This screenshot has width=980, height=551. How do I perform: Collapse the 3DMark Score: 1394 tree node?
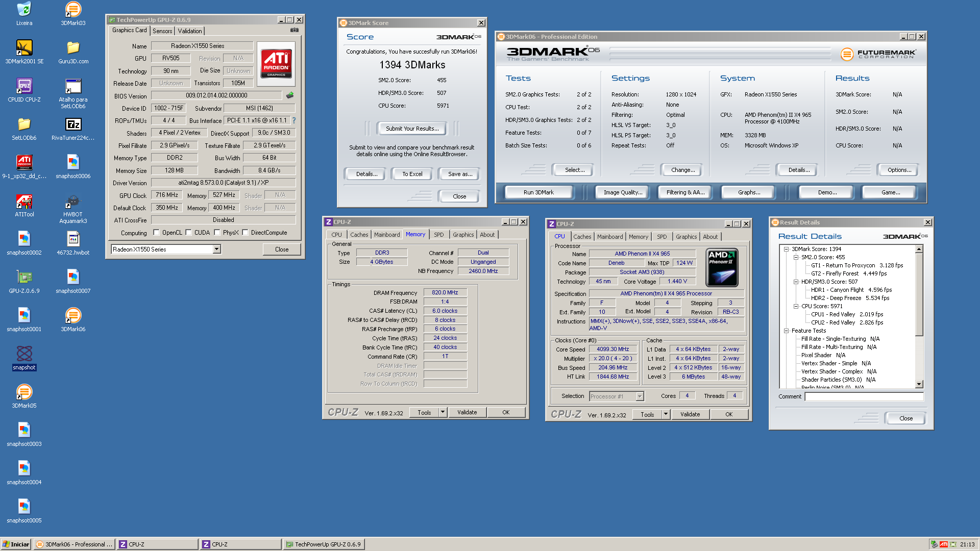pyautogui.click(x=787, y=249)
